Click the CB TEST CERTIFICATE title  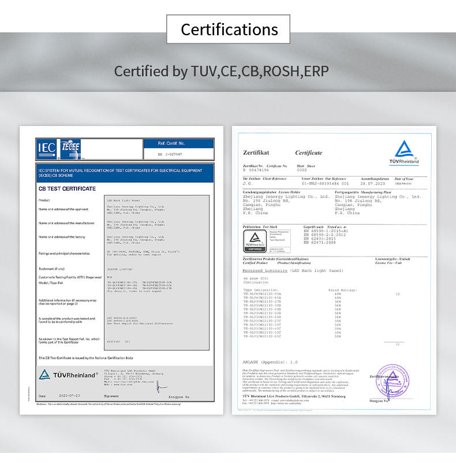pyautogui.click(x=67, y=188)
